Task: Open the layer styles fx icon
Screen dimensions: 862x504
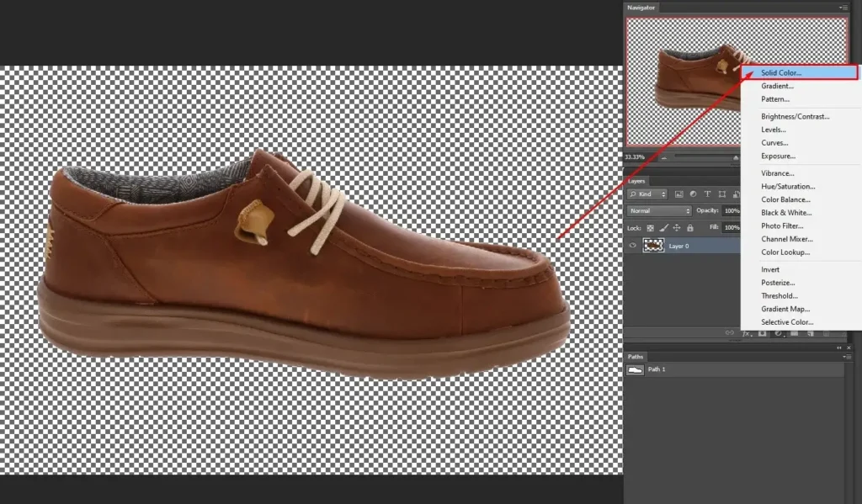Action: click(x=746, y=334)
